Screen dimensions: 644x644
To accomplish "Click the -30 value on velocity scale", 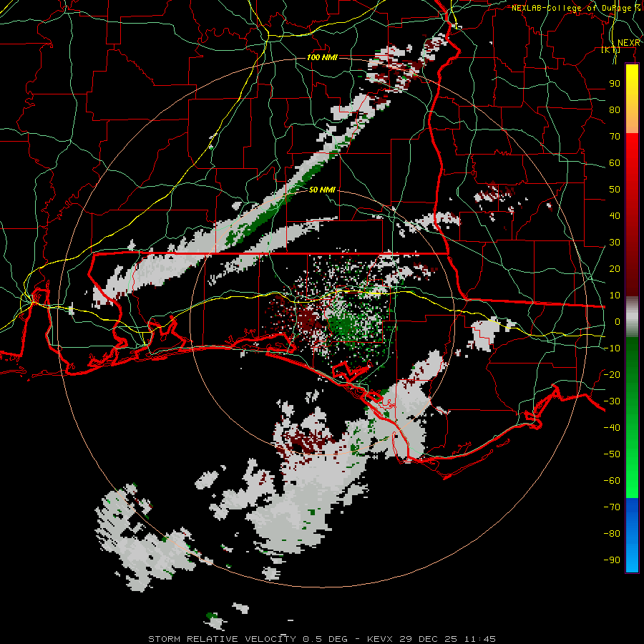I will point(612,401).
